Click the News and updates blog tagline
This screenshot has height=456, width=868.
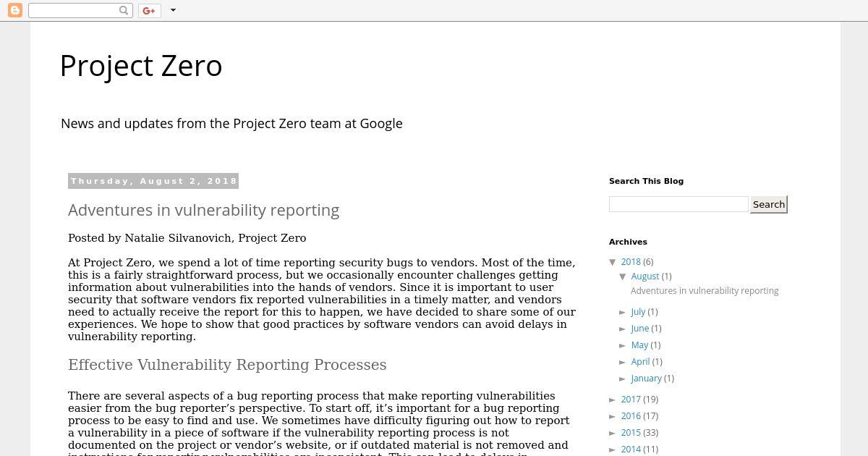point(231,124)
